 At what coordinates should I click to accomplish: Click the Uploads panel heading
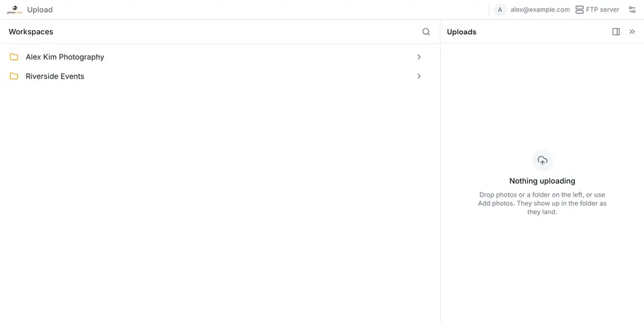click(462, 32)
